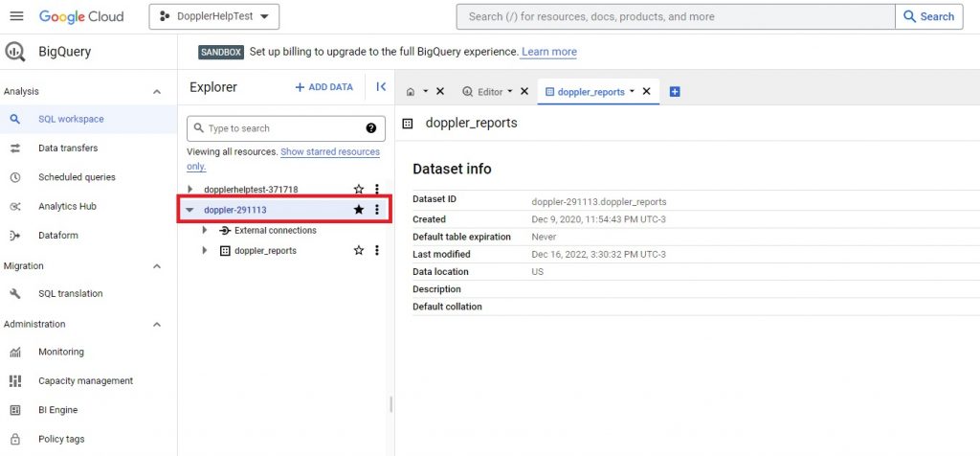980x456 pixels.
Task: Click the Analytics Hub icon
Action: click(15, 206)
